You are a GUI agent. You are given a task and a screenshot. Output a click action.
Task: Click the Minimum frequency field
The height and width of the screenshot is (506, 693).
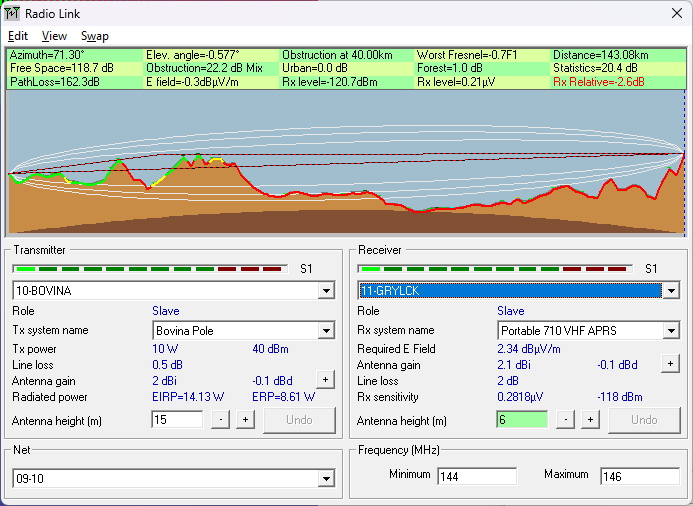[477, 476]
